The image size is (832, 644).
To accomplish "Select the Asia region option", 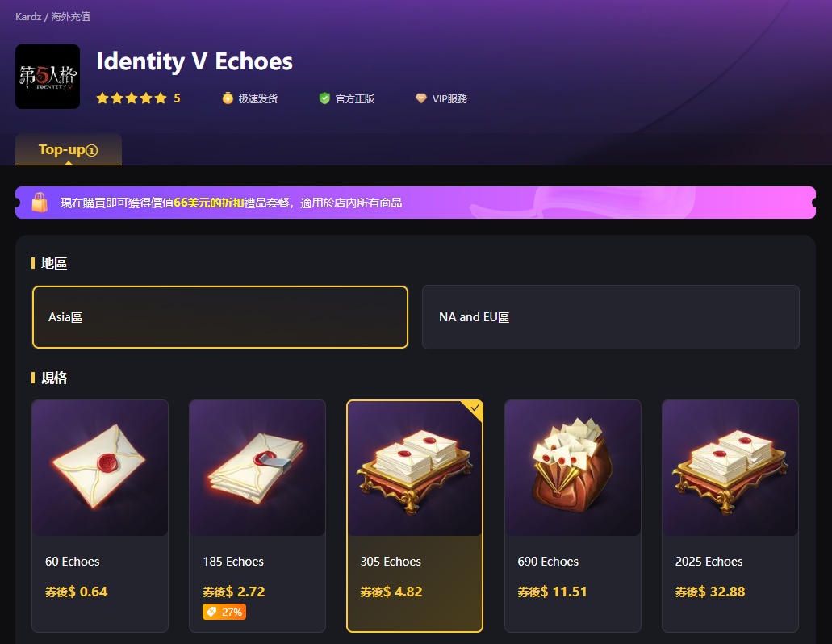I will tap(220, 317).
